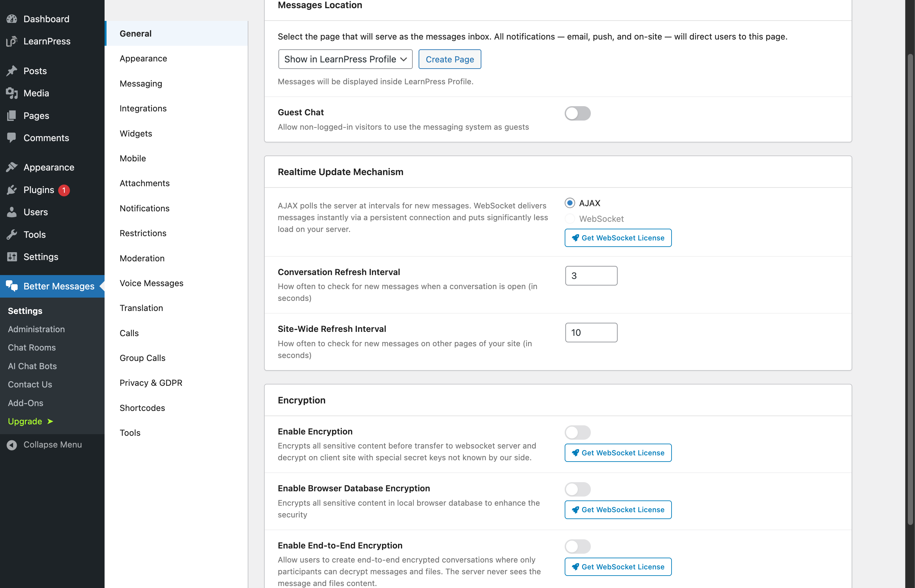Open the Moderation settings tab
This screenshot has height=588, width=915.
[x=176, y=258]
